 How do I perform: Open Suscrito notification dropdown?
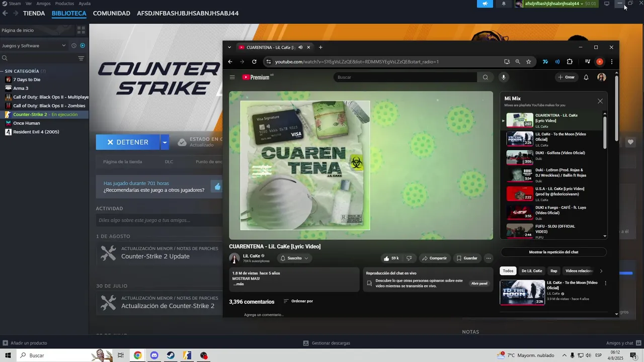pos(294,258)
